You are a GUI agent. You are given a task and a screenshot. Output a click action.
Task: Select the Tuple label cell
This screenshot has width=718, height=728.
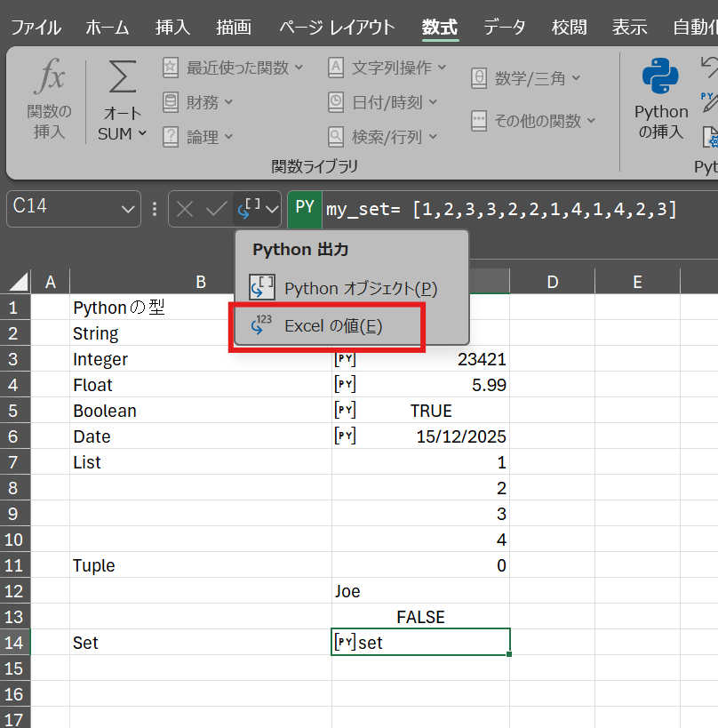pos(201,565)
